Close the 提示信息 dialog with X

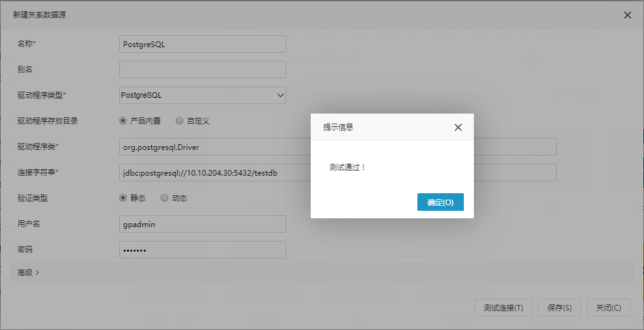pos(458,127)
